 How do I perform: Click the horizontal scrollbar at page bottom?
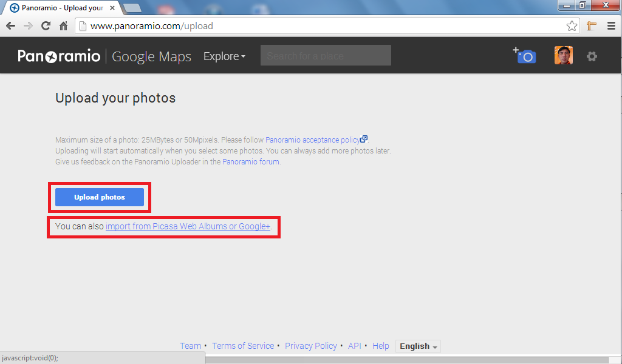click(407, 360)
